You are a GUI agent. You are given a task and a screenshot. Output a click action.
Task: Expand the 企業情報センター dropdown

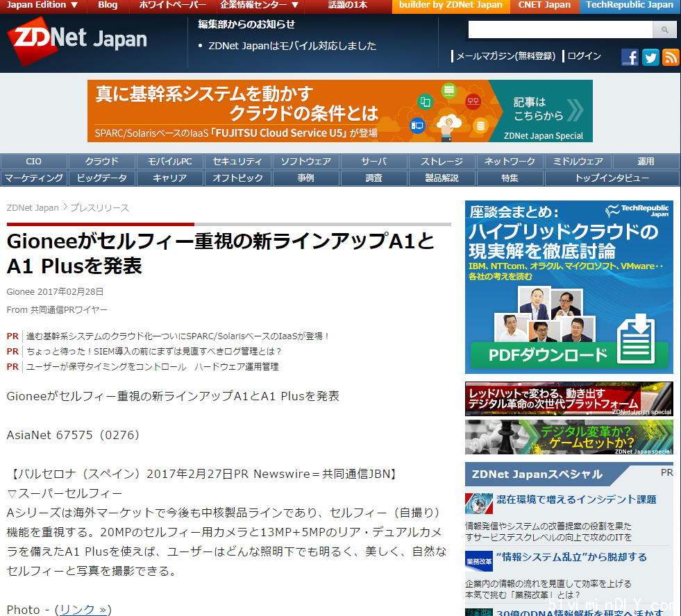260,6
